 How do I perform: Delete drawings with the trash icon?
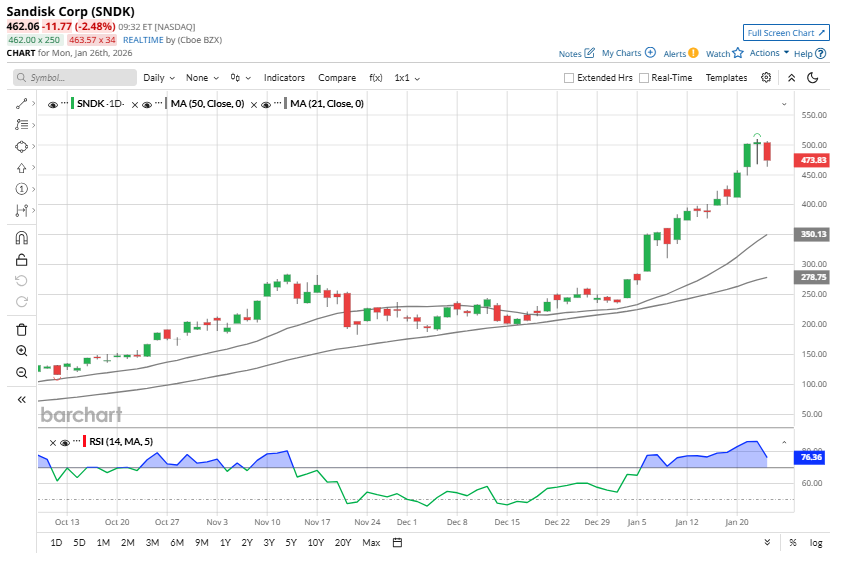point(21,329)
